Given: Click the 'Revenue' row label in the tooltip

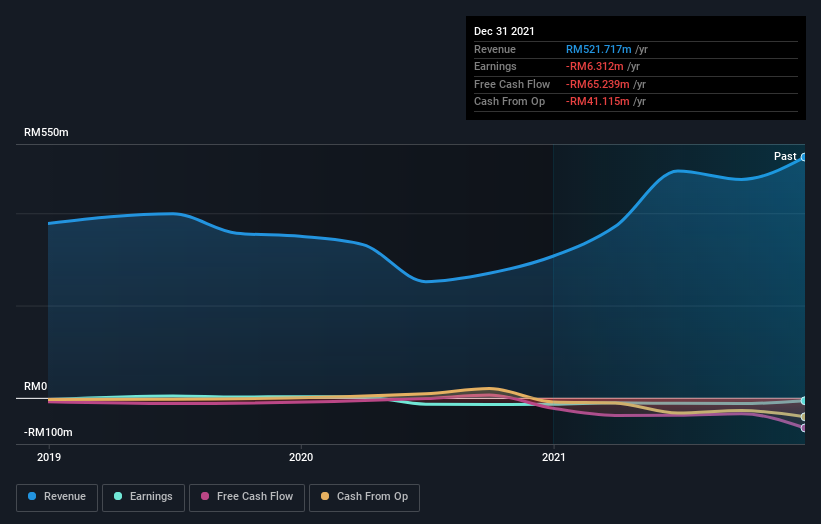Looking at the screenshot, I should (x=495, y=49).
